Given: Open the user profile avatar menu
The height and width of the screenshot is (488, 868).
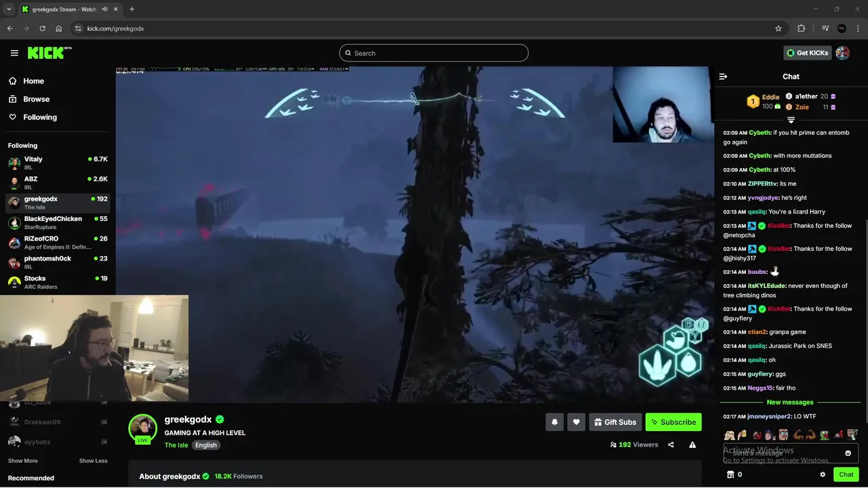Looking at the screenshot, I should [x=842, y=53].
